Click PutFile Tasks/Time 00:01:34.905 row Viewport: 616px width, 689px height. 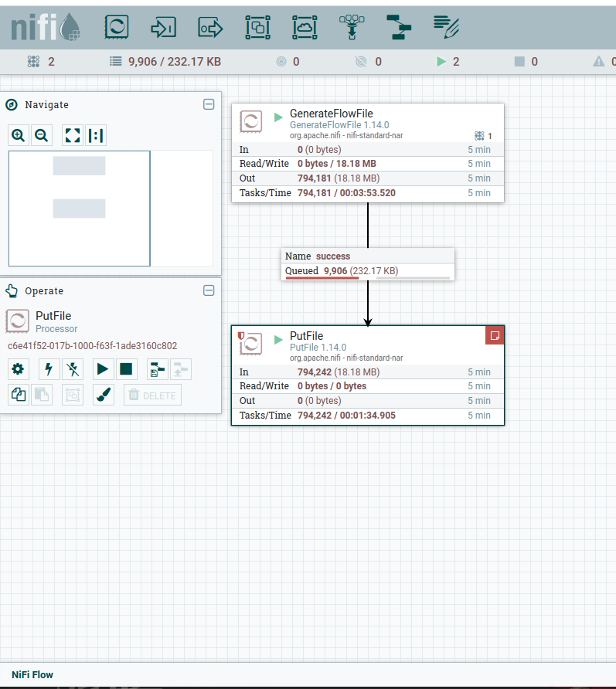click(368, 416)
